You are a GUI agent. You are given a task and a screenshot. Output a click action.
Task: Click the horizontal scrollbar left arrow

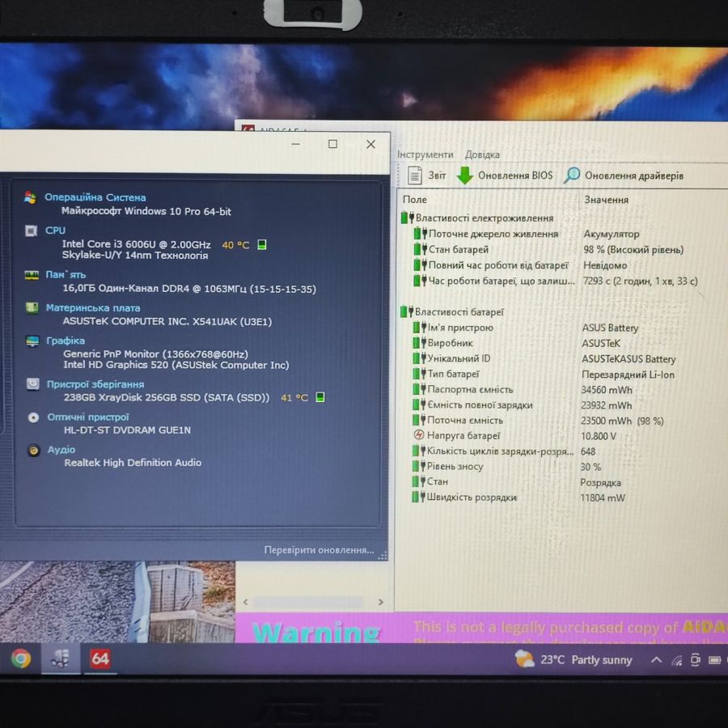(246, 602)
